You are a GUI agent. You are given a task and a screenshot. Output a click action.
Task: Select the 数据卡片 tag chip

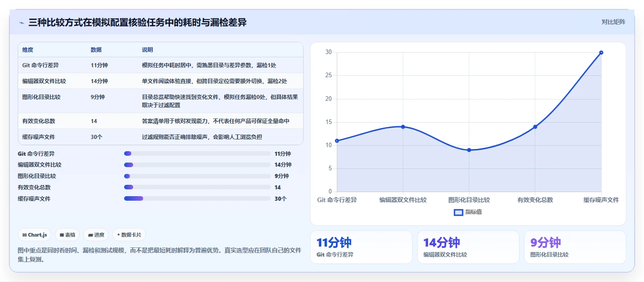[x=129, y=235]
